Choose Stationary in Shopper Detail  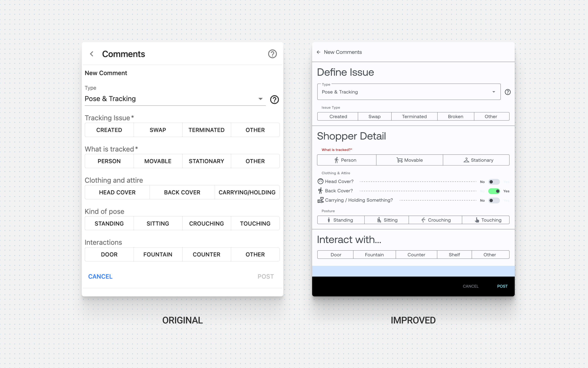point(476,160)
